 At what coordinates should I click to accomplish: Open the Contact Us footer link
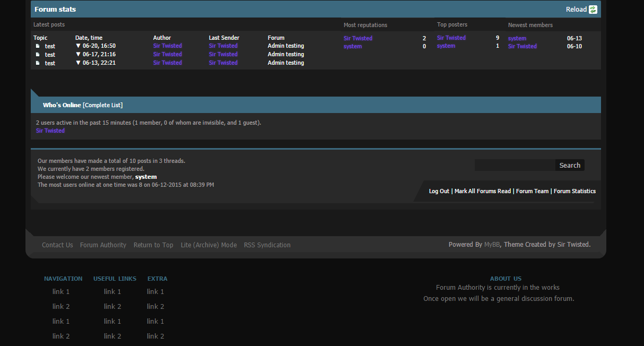point(57,245)
